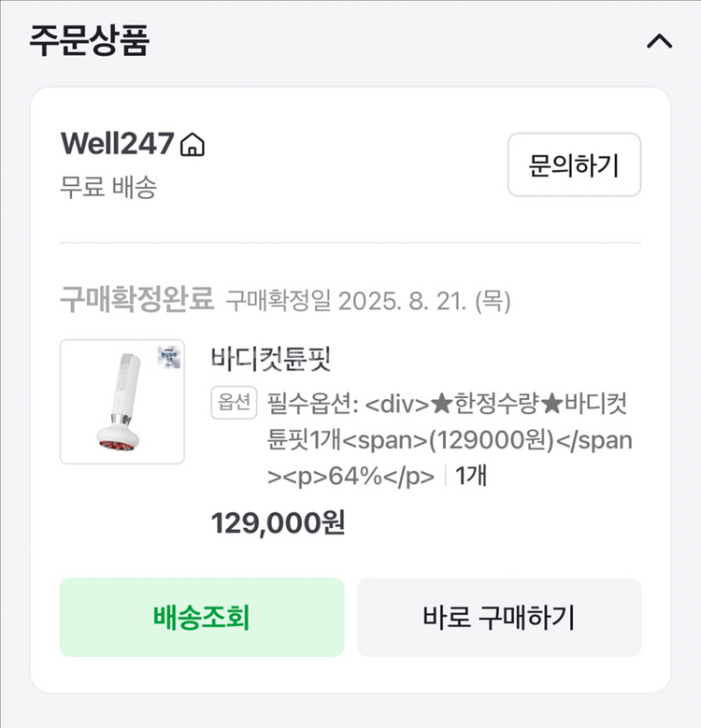Click the 주문상품 section header title
Image resolution: width=701 pixels, height=728 pixels.
89,42
